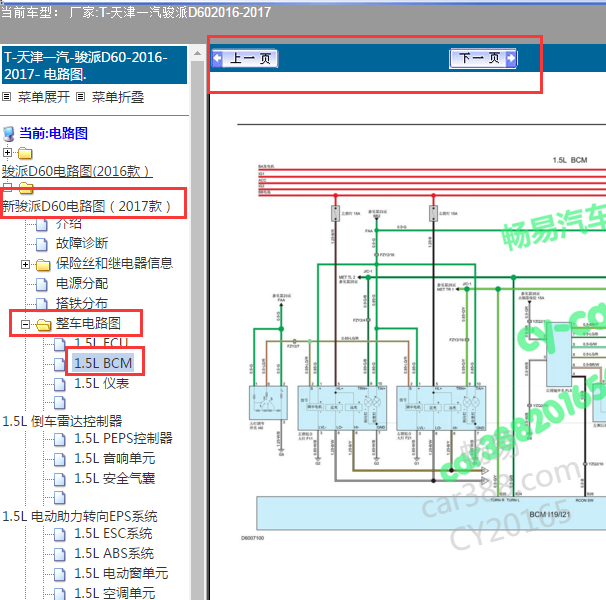Expand the 骏派D60电路图(2016款) folder node
Image resolution: width=606 pixels, height=600 pixels.
pyautogui.click(x=7, y=152)
